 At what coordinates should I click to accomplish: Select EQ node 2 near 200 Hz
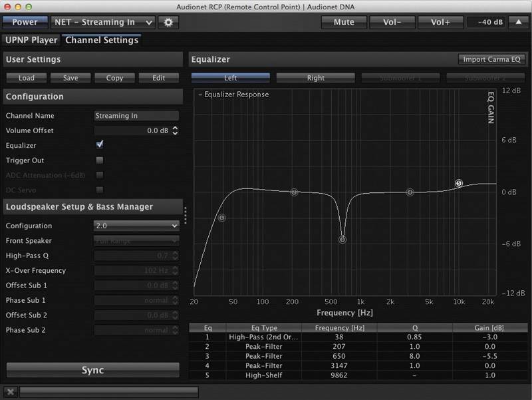[294, 192]
